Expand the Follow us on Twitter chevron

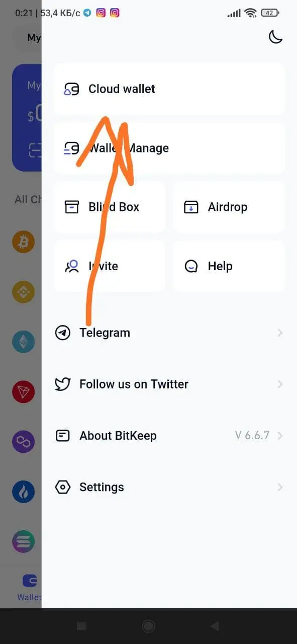click(x=280, y=384)
